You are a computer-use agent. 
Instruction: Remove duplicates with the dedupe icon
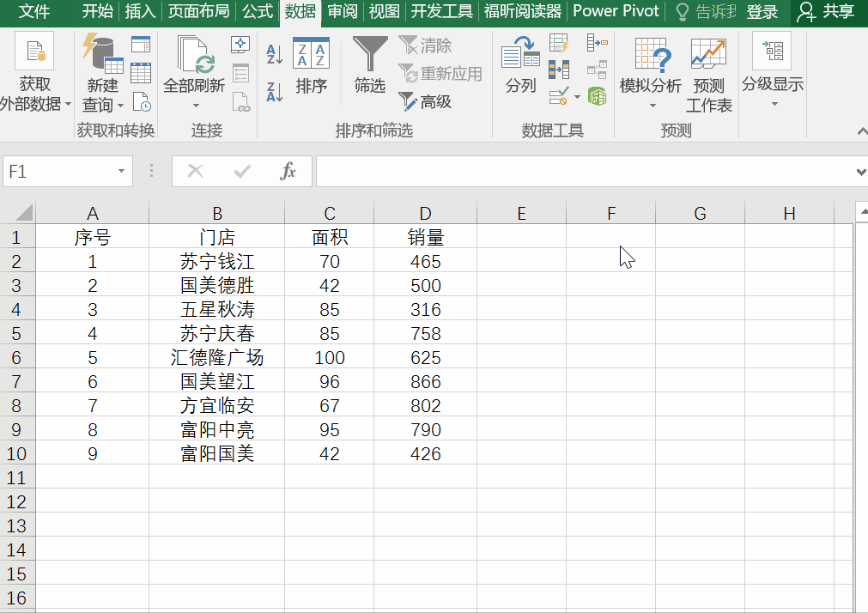tap(558, 70)
